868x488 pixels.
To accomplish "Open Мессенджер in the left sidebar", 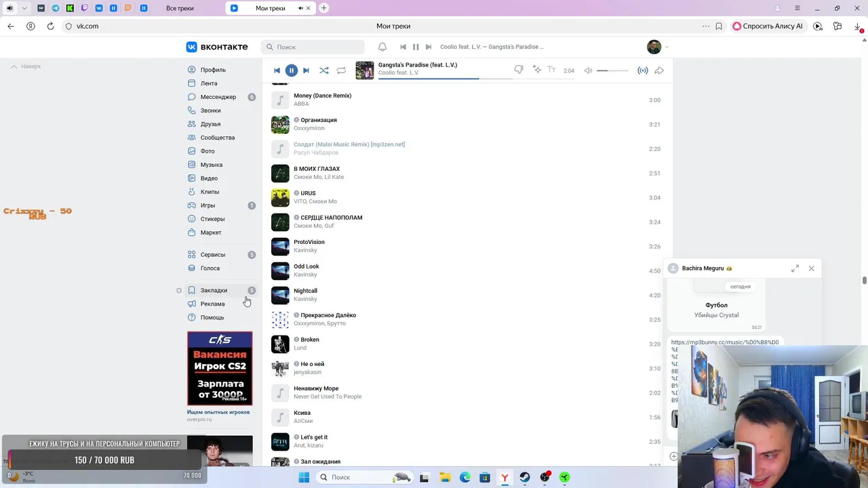I will (218, 97).
